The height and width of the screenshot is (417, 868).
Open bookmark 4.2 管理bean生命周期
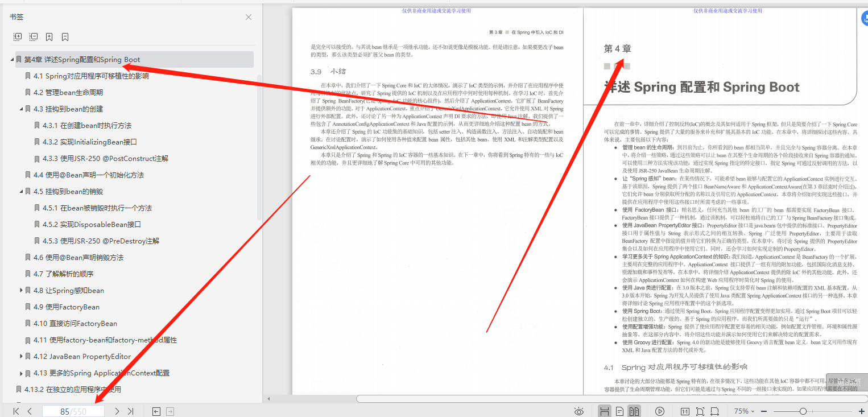68,92
